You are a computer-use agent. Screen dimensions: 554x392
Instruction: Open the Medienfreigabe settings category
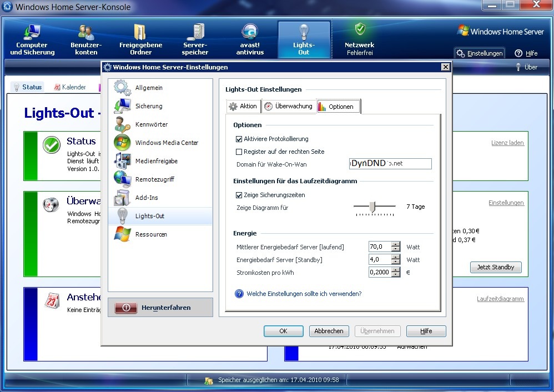pyautogui.click(x=160, y=161)
